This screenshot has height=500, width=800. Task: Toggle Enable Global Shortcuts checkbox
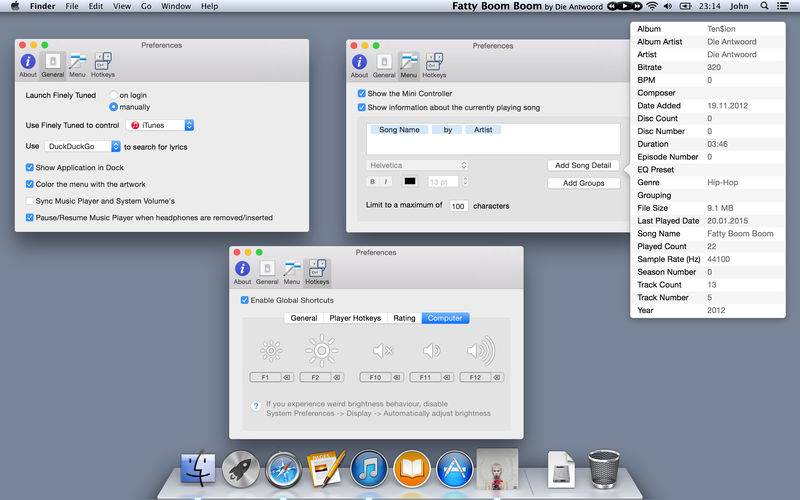(245, 300)
